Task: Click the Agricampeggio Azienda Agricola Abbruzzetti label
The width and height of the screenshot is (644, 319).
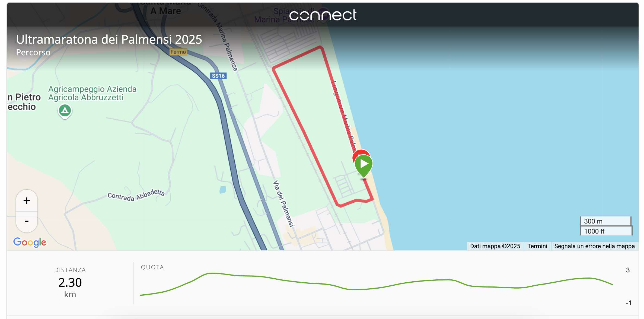Action: [92, 93]
